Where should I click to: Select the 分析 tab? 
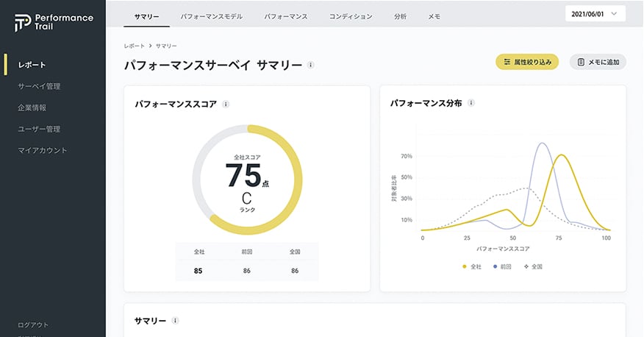point(400,15)
